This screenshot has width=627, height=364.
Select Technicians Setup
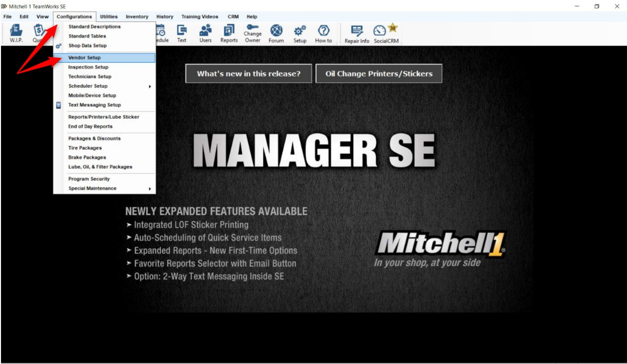coord(104,77)
